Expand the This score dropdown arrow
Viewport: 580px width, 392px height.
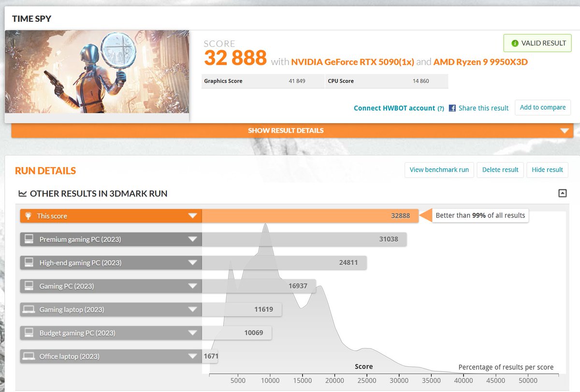point(192,216)
